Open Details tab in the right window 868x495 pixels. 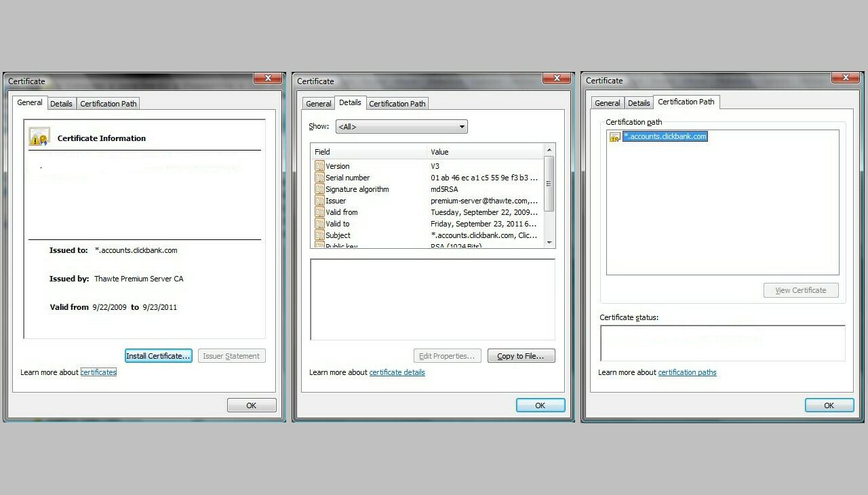639,103
